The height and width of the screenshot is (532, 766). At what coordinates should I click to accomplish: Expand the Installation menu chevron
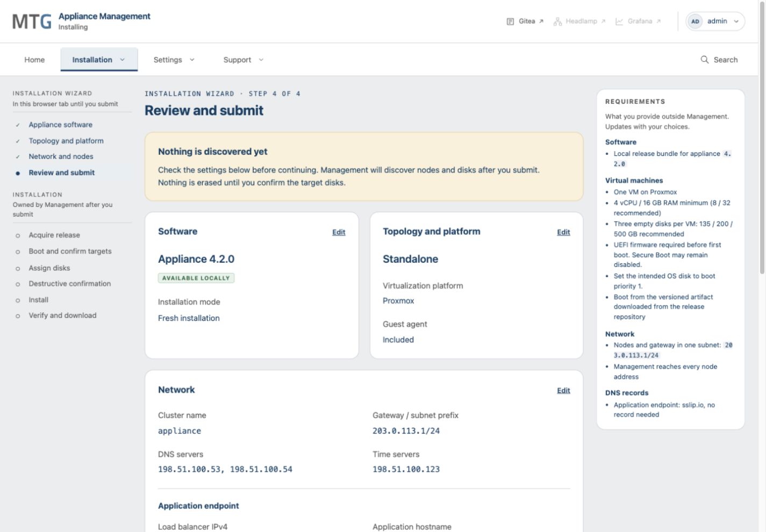coord(123,60)
